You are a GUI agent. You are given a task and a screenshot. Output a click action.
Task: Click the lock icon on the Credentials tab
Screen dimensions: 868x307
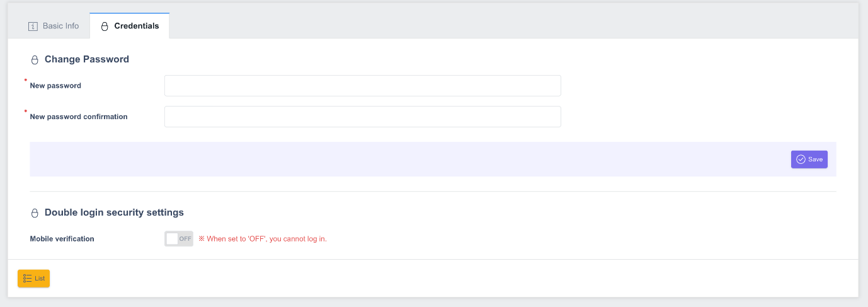tap(105, 26)
